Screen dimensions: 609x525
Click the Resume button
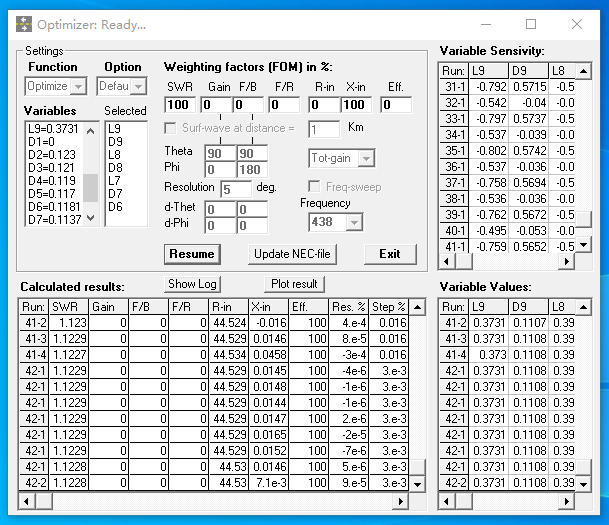point(192,254)
